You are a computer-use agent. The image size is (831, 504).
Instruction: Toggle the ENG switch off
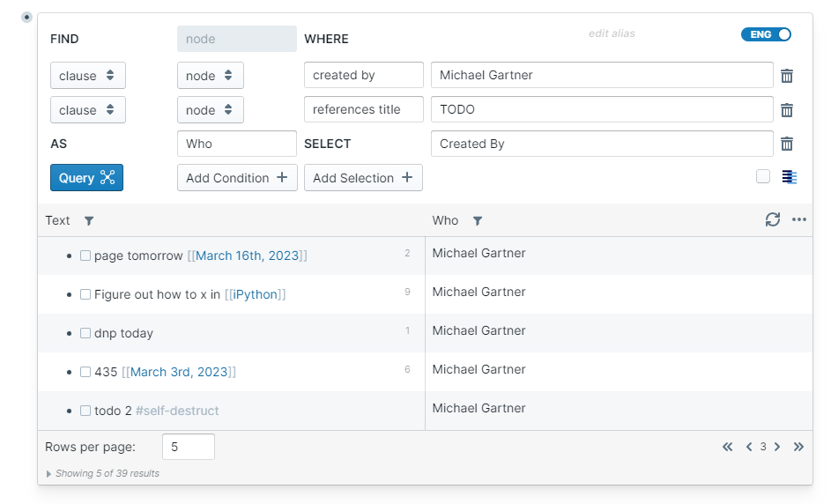[x=766, y=34]
